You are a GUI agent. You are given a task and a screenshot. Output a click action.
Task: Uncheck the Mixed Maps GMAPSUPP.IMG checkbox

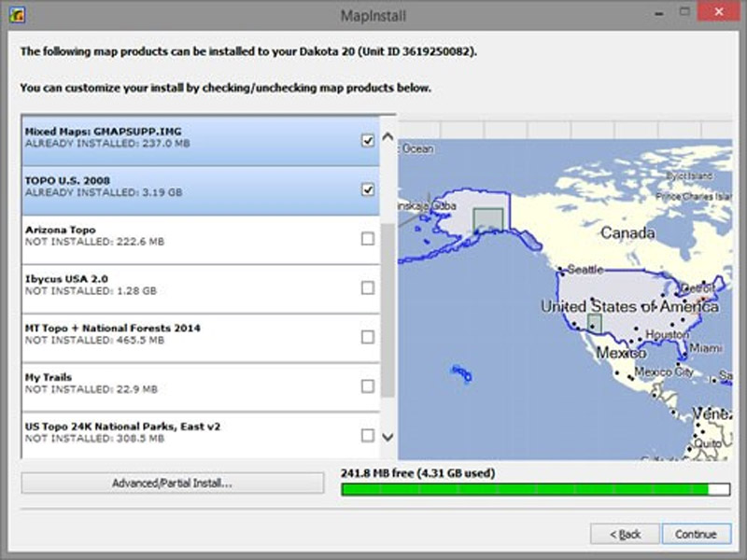coord(368,141)
